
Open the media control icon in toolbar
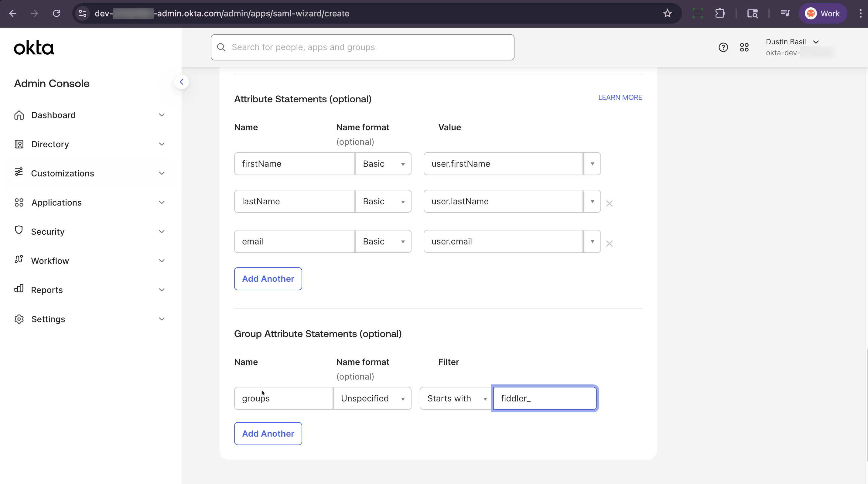[785, 13]
